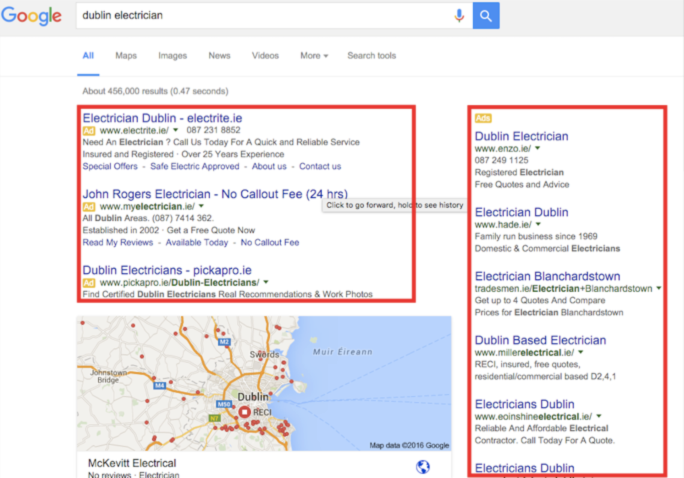Expand arrow next to www.hade.ie/
684x478 pixels.
pyautogui.click(x=538, y=224)
